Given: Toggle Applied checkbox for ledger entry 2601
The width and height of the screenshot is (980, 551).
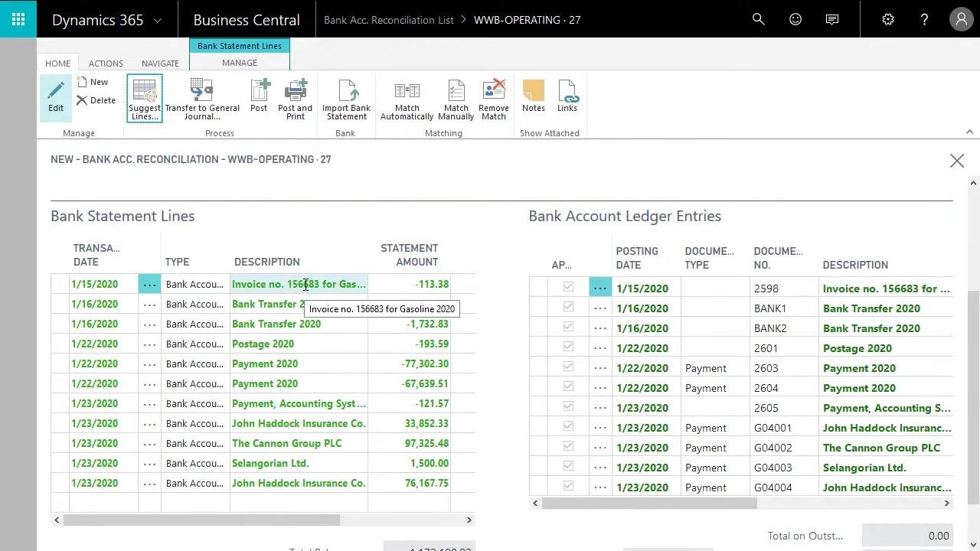Looking at the screenshot, I should coord(568,347).
